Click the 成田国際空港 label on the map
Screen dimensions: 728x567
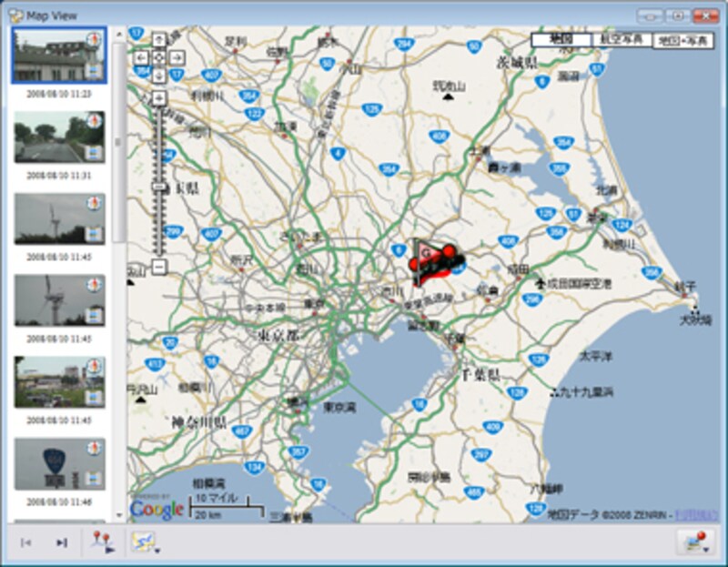(579, 284)
